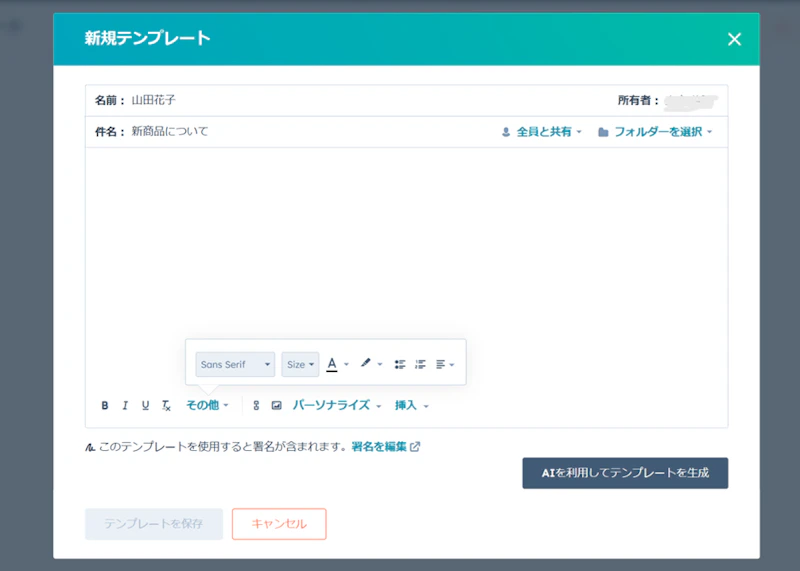The width and height of the screenshot is (800, 571).
Task: Click the blurred 所有者 name
Action: (691, 101)
